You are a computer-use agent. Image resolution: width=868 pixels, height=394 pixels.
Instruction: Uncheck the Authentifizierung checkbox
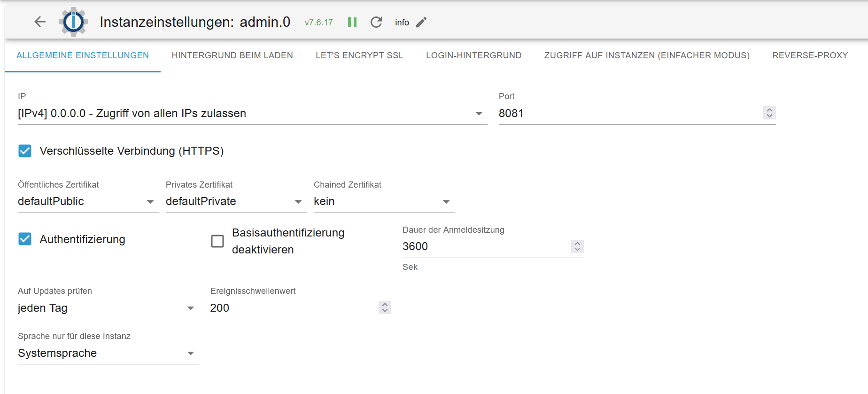[25, 239]
